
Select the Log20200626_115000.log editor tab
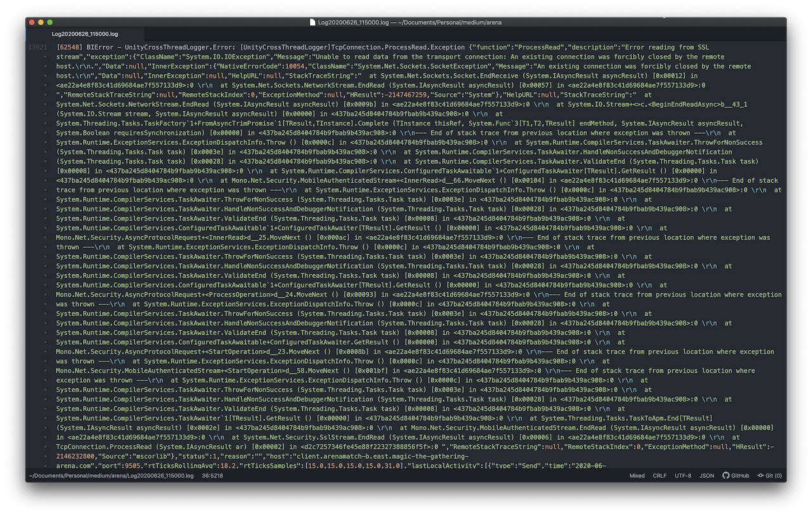84,34
